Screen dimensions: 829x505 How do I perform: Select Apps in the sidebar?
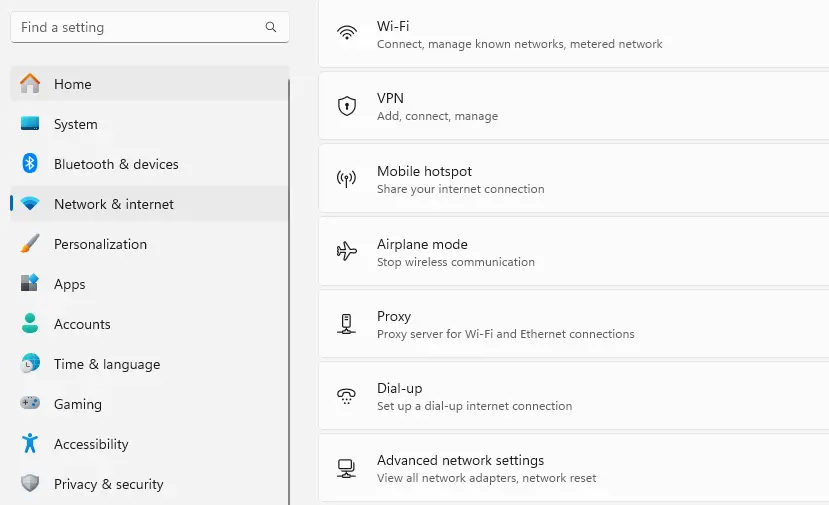pos(69,284)
